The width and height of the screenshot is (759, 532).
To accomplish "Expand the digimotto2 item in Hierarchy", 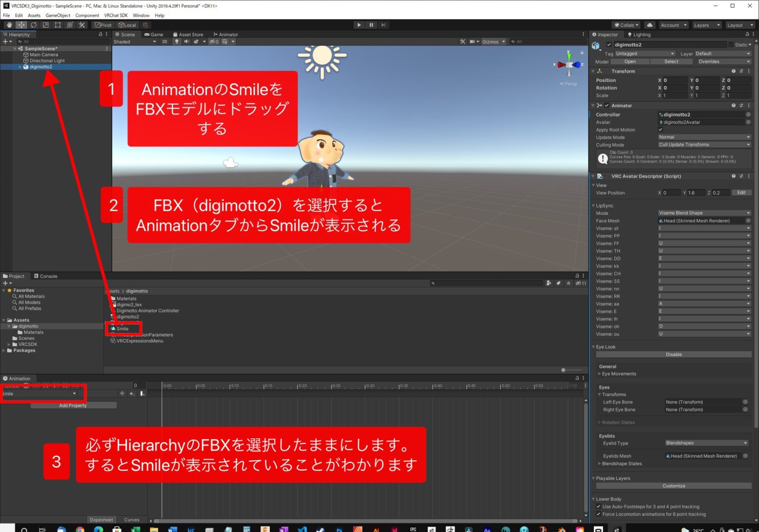I will click(20, 67).
